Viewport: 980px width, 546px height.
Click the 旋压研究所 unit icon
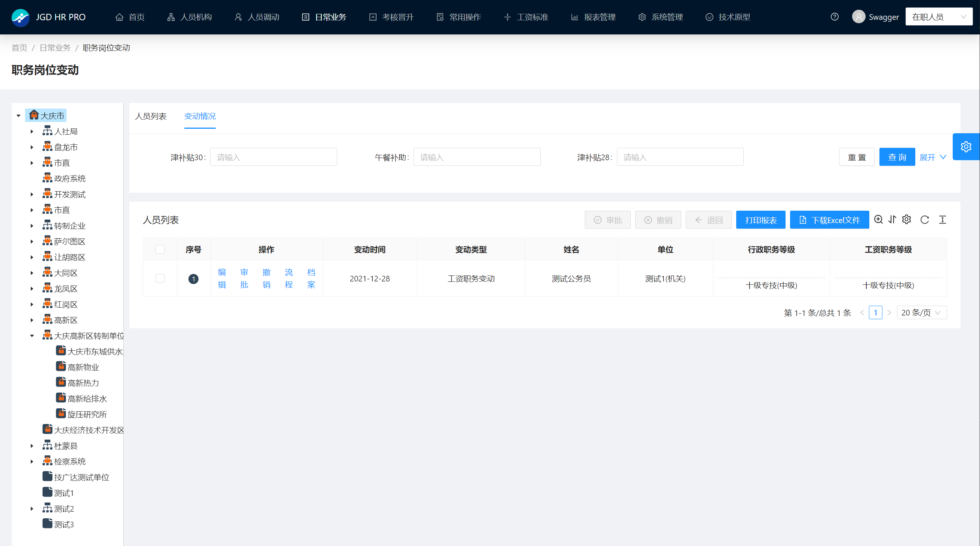pyautogui.click(x=61, y=413)
